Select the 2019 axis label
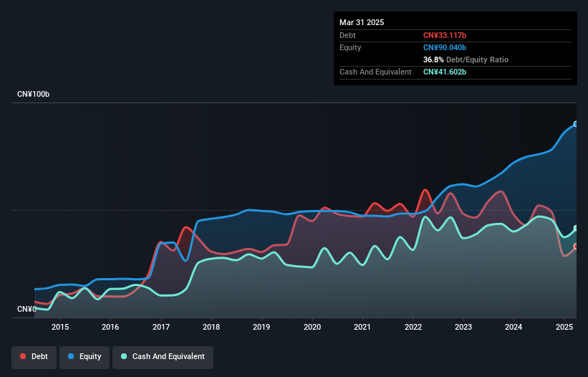Image resolution: width=588 pixels, height=377 pixels. 261,327
